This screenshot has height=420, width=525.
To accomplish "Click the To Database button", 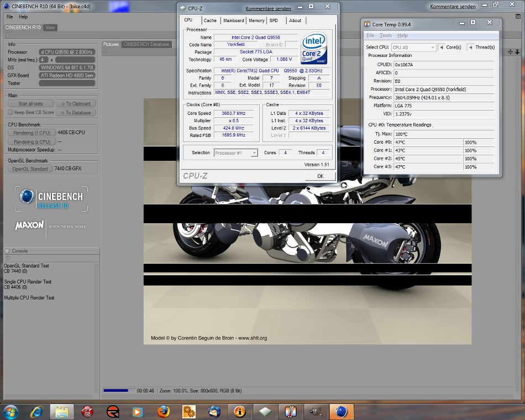I will (x=76, y=113).
